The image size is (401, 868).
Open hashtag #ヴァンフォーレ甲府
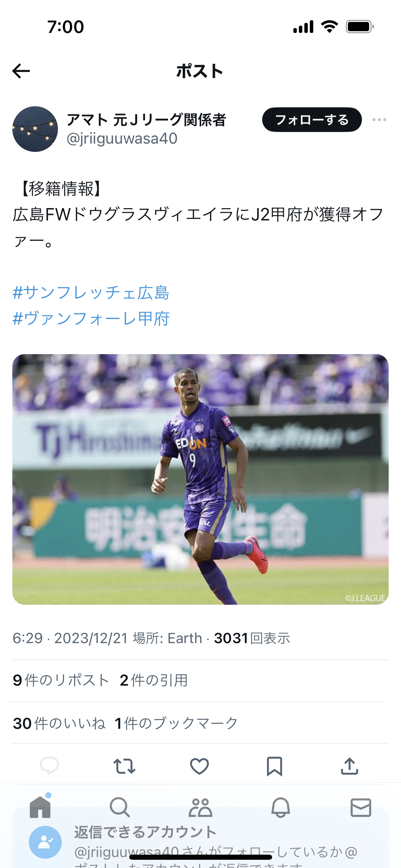91,319
